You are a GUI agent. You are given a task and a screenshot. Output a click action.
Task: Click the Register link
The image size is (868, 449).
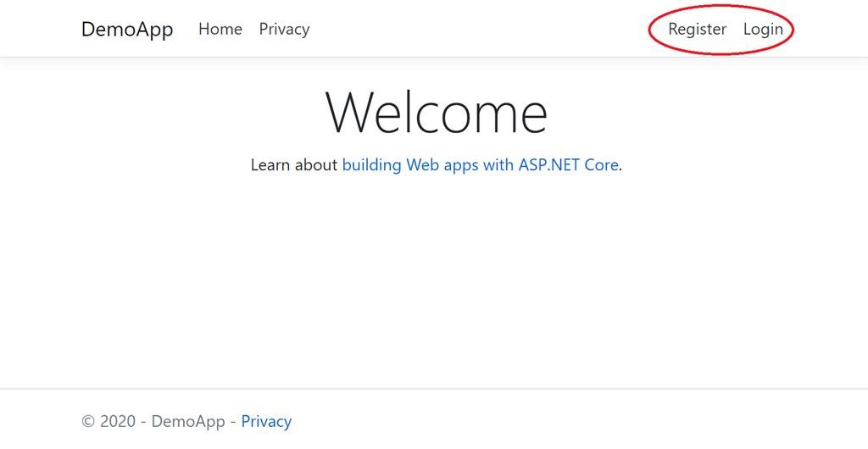[697, 30]
